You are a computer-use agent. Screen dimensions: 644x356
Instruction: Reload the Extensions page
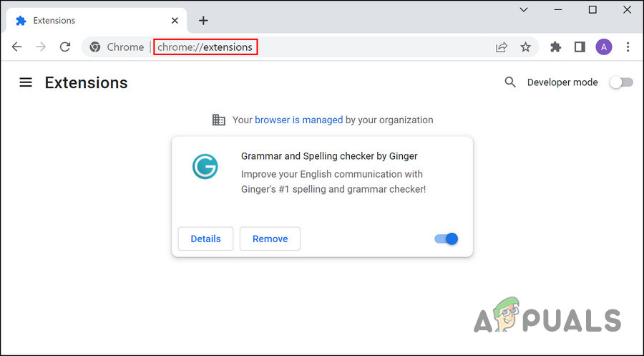[65, 47]
